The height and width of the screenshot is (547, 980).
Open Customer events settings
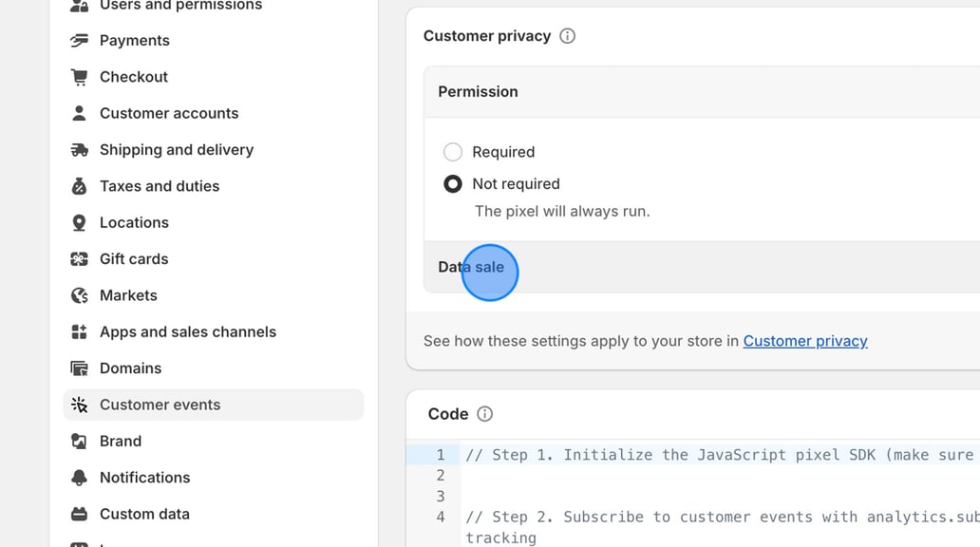160,404
